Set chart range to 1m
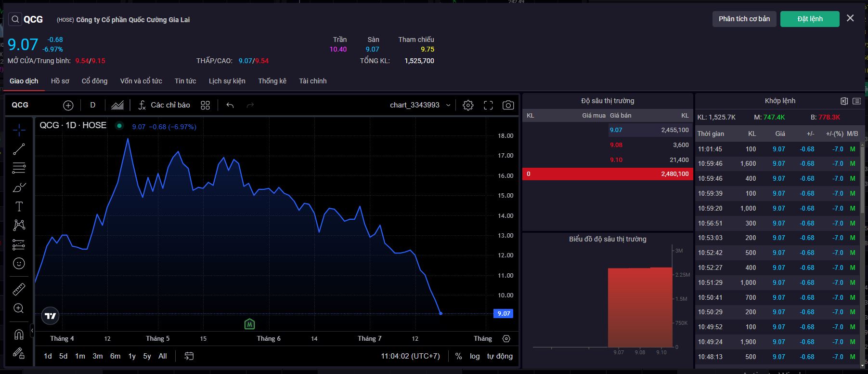Screen dimensions: 868x374 click(x=80, y=356)
